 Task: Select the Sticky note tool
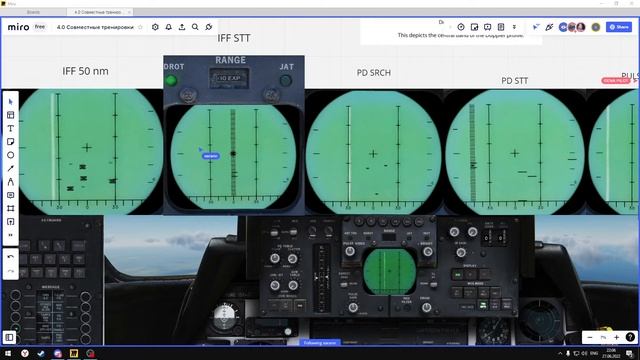click(11, 142)
